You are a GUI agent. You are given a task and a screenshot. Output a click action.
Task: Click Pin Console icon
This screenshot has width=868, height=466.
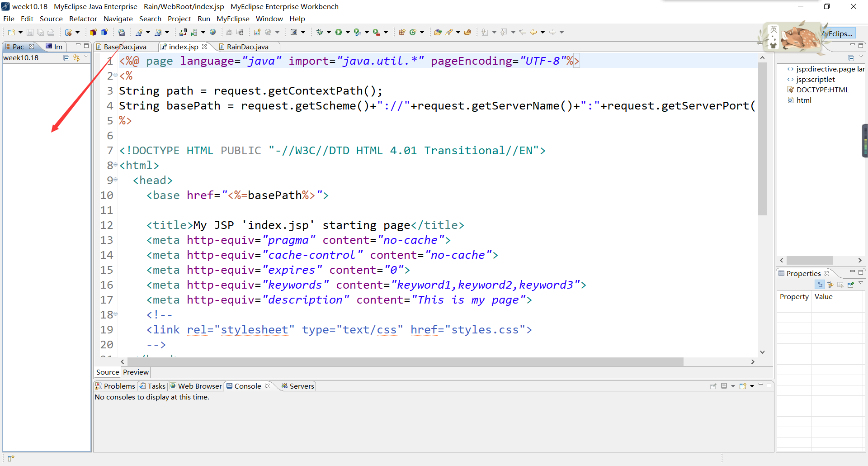coord(713,386)
